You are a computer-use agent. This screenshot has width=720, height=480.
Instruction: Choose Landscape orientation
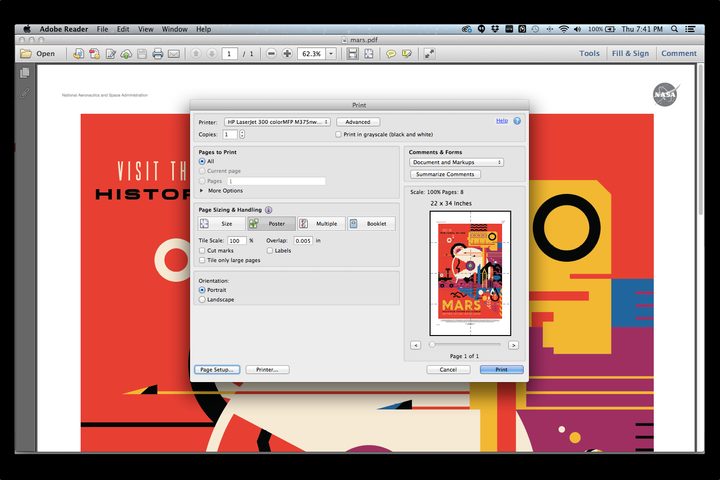point(202,299)
